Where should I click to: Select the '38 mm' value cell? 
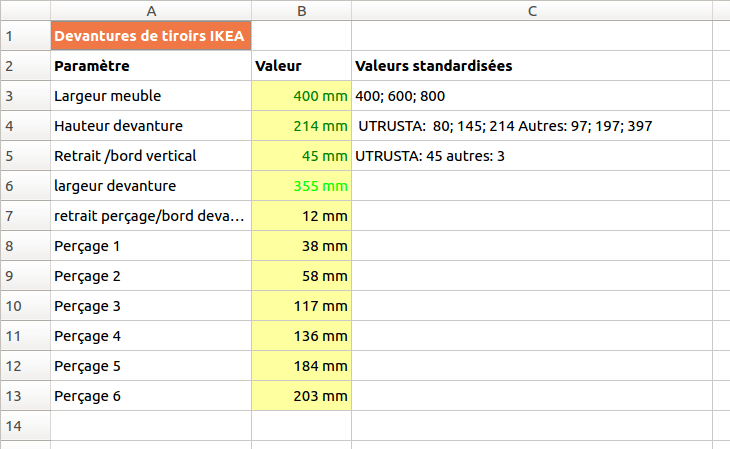point(301,246)
